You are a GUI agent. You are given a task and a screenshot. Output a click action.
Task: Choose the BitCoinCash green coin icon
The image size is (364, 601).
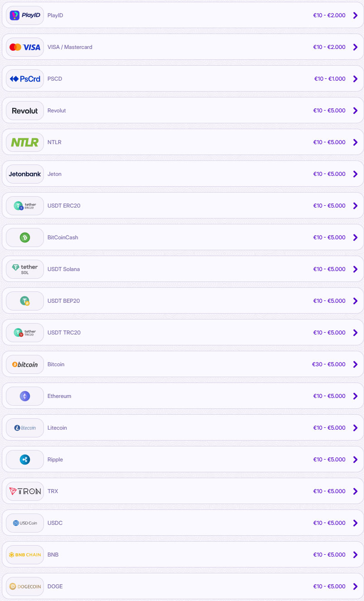coord(25,237)
